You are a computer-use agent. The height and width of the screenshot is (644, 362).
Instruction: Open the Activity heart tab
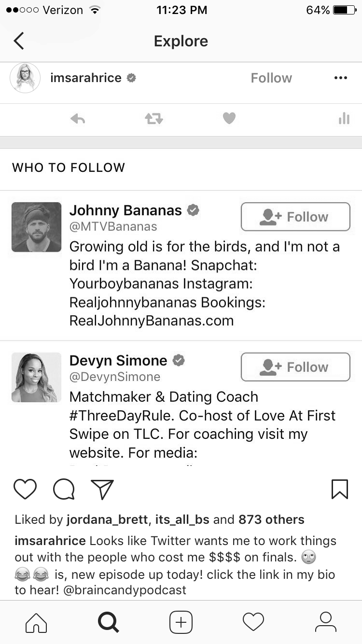tap(253, 622)
